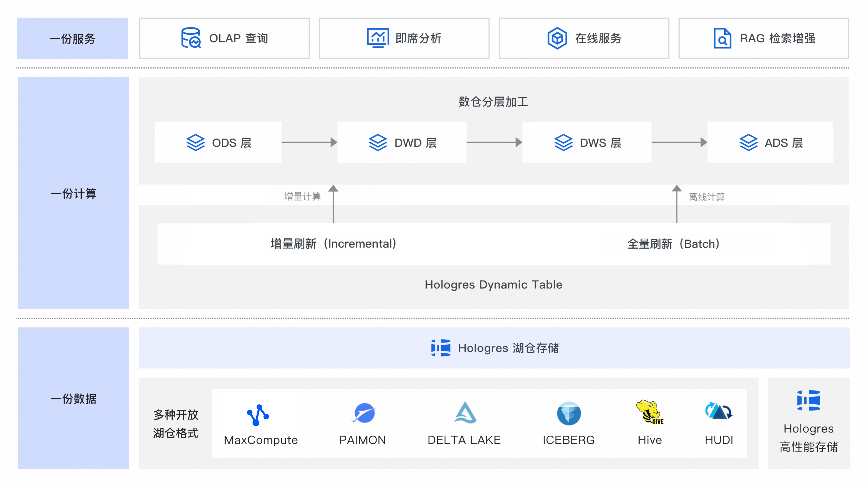This screenshot has height=487, width=868.
Task: Click the 即席分析 text
Action: 418,38
